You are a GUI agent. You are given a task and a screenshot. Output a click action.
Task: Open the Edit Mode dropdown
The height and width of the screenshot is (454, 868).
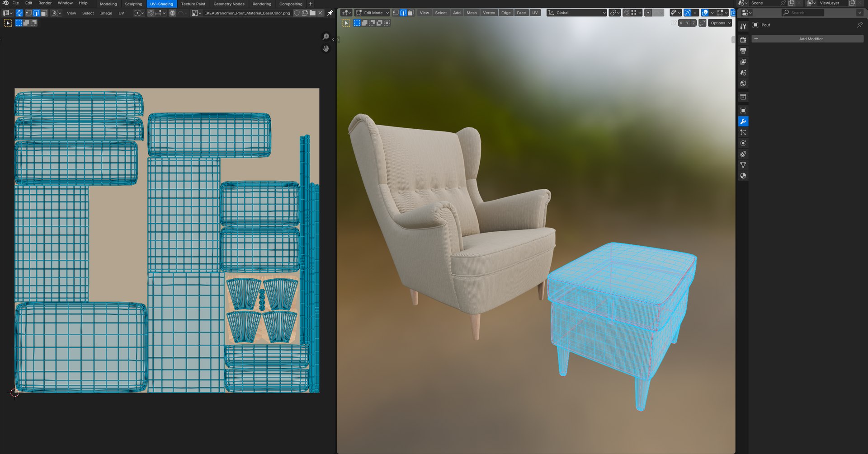[x=372, y=13]
